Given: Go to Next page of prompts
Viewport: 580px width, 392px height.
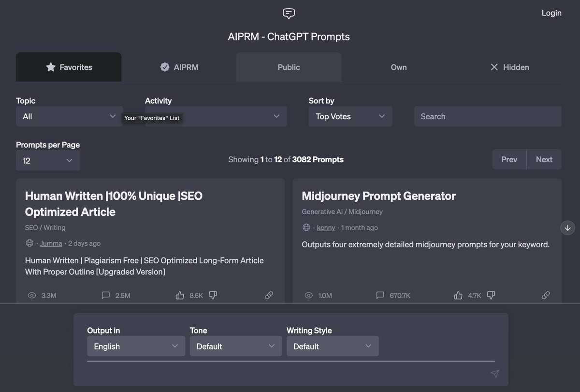Looking at the screenshot, I should 544,159.
